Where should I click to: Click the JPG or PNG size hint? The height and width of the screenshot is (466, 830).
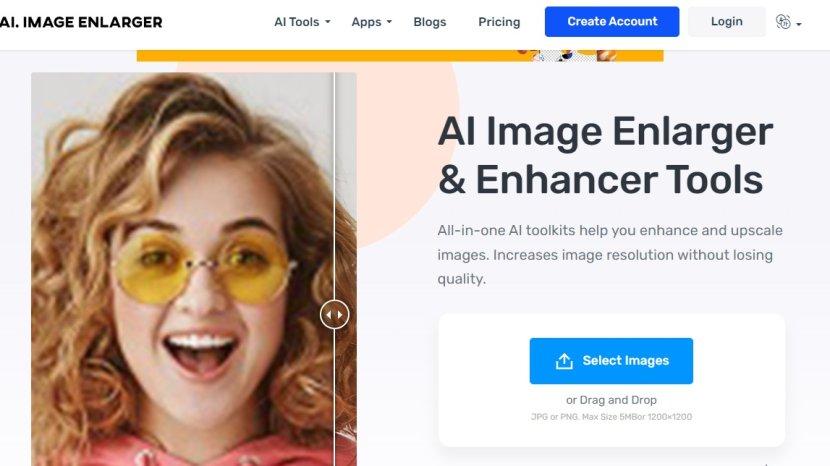click(611, 416)
